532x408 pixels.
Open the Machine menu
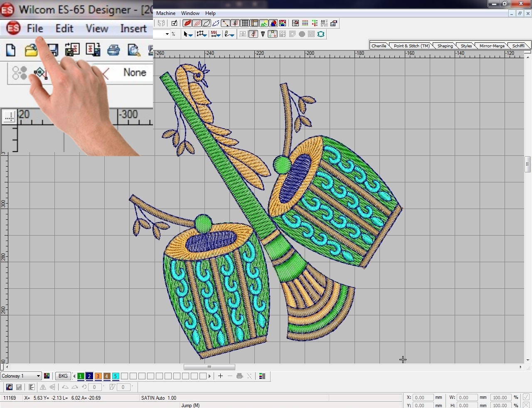(x=165, y=13)
